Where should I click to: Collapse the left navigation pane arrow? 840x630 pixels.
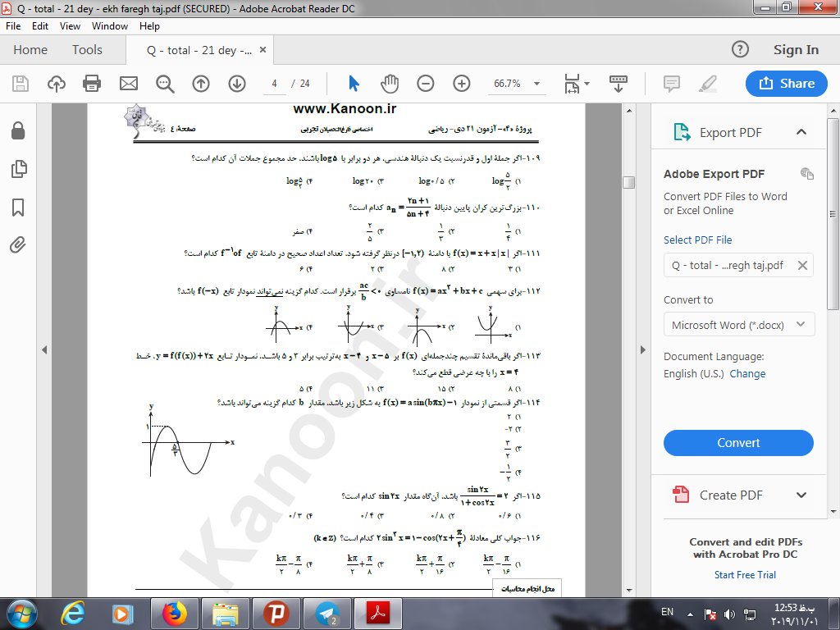pyautogui.click(x=44, y=350)
